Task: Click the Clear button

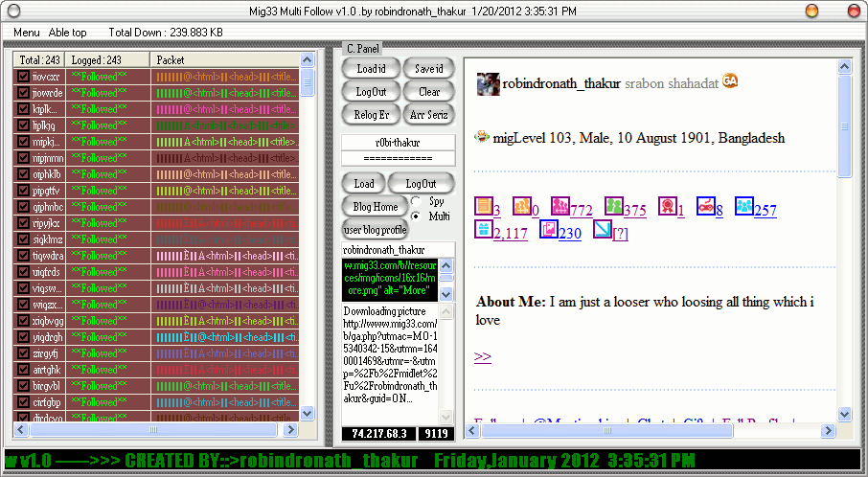Action: 429,92
